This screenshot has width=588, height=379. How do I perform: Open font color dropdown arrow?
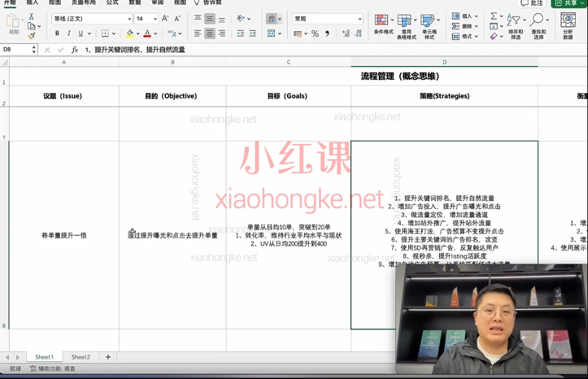click(156, 34)
